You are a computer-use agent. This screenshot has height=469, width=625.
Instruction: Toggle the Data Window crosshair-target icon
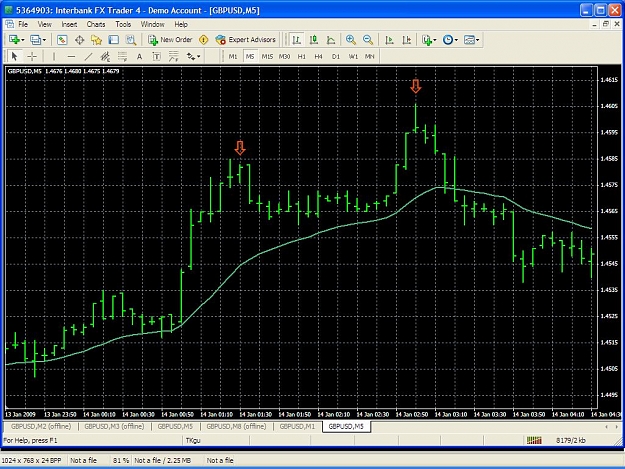[79, 39]
